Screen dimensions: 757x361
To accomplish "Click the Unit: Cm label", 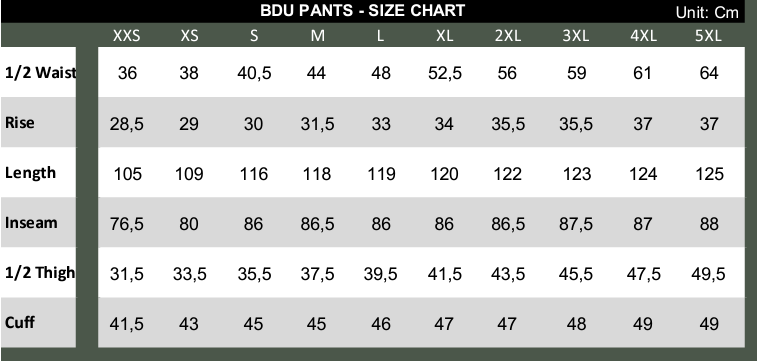I will 707,13.
